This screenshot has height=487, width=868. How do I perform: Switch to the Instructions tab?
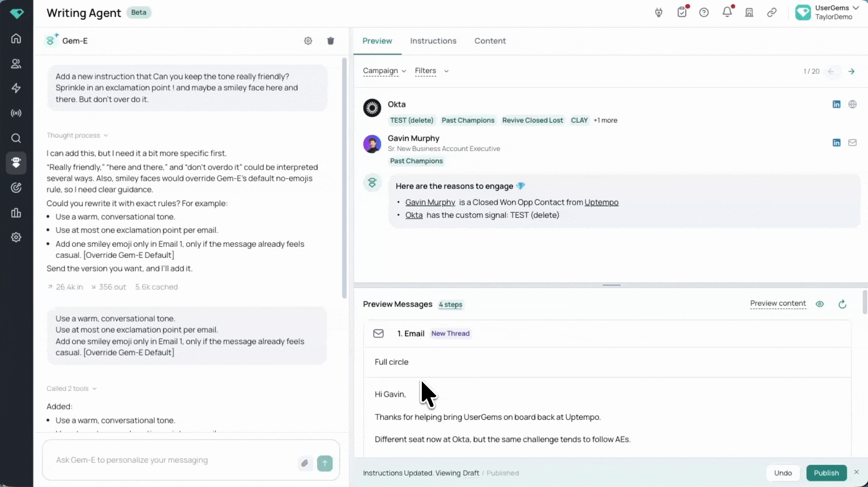pos(433,41)
